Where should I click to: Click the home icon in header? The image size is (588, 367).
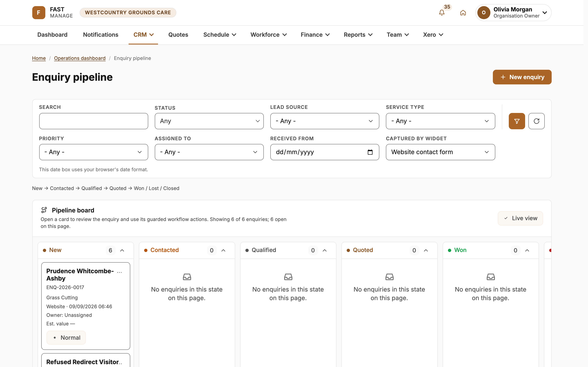point(463,13)
